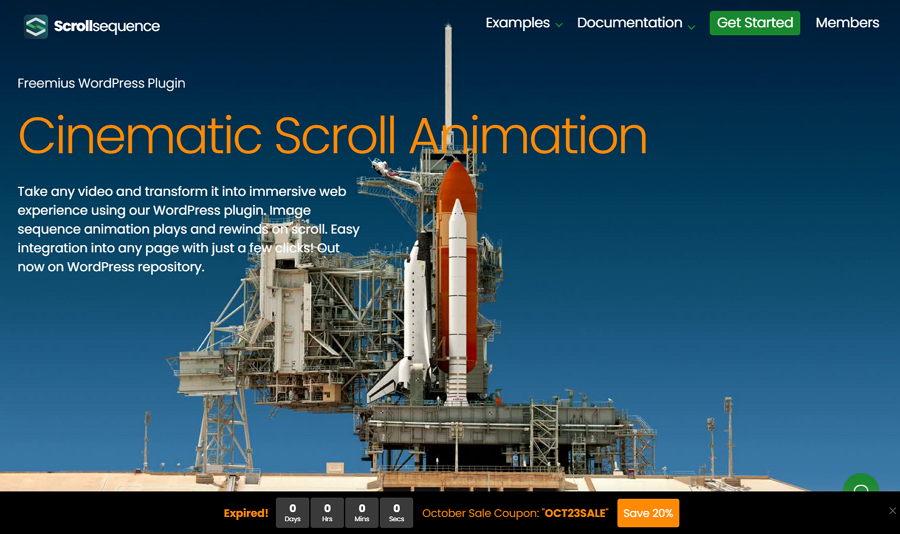900x534 pixels.
Task: Dismiss the sale banner with the X
Action: (x=892, y=511)
